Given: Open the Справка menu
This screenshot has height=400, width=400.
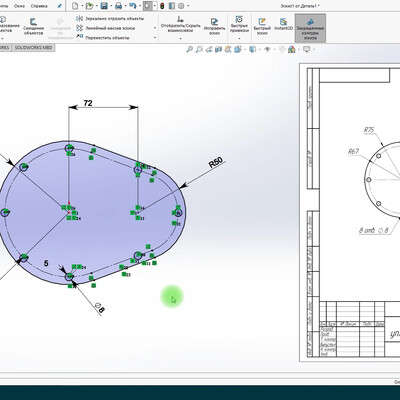Looking at the screenshot, I should (39, 6).
